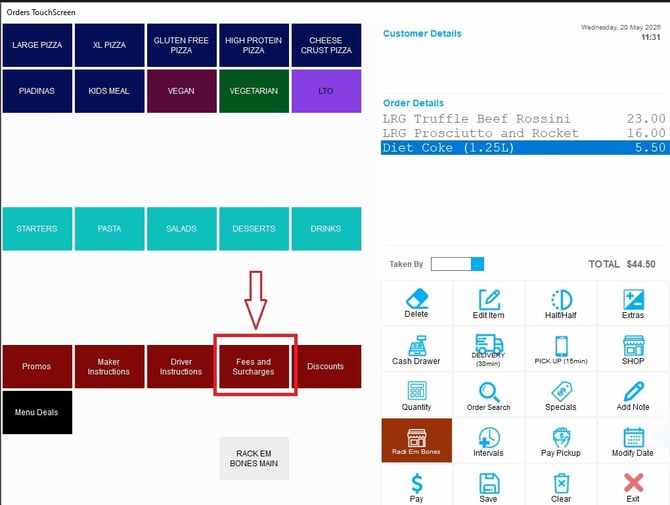
Task: Clear the order with trash icon
Action: (561, 483)
